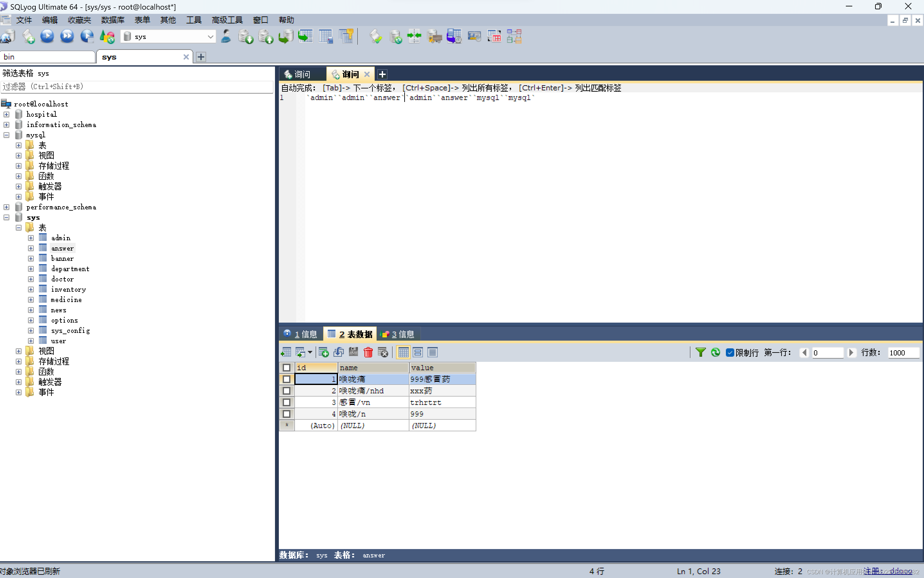Check the row checkbox for id 2
924x578 pixels.
click(x=286, y=391)
